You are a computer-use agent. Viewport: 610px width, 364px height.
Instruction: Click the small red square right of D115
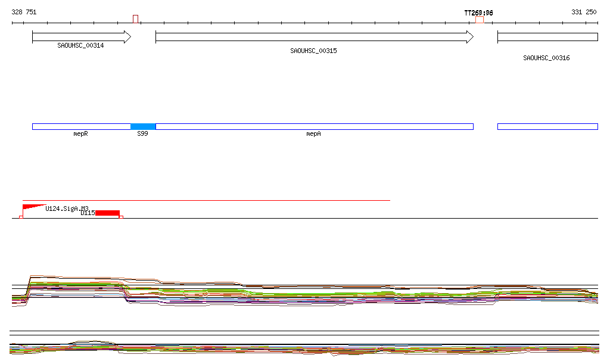pos(122,217)
